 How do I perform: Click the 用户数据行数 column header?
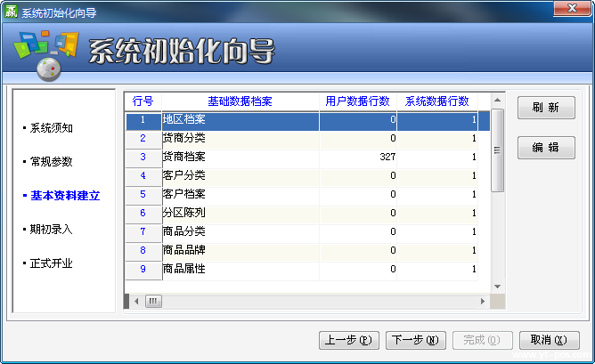click(x=358, y=101)
